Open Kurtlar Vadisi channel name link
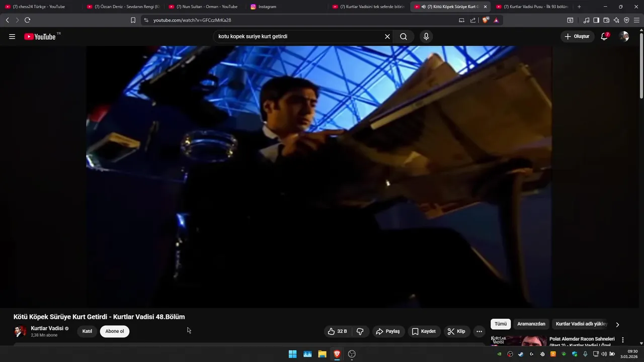Screen dimensions: 644x362 pos(47,328)
